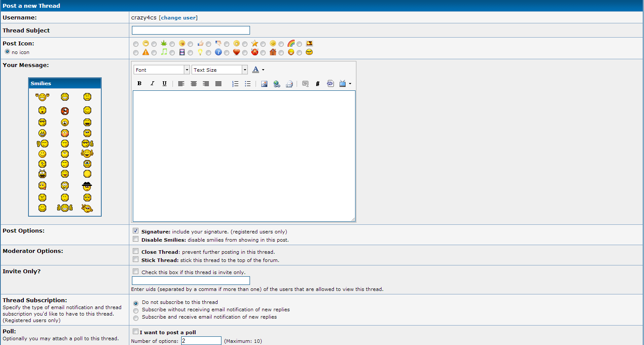This screenshot has height=345, width=644.
Task: Click the Number of options poll field
Action: click(x=201, y=341)
